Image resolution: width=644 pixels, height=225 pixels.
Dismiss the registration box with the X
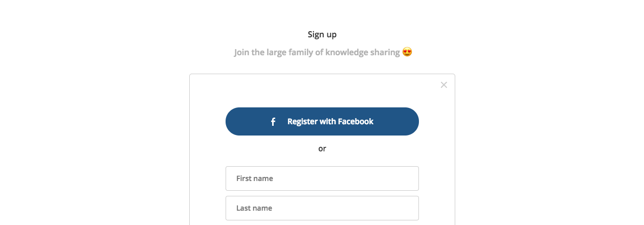(443, 85)
